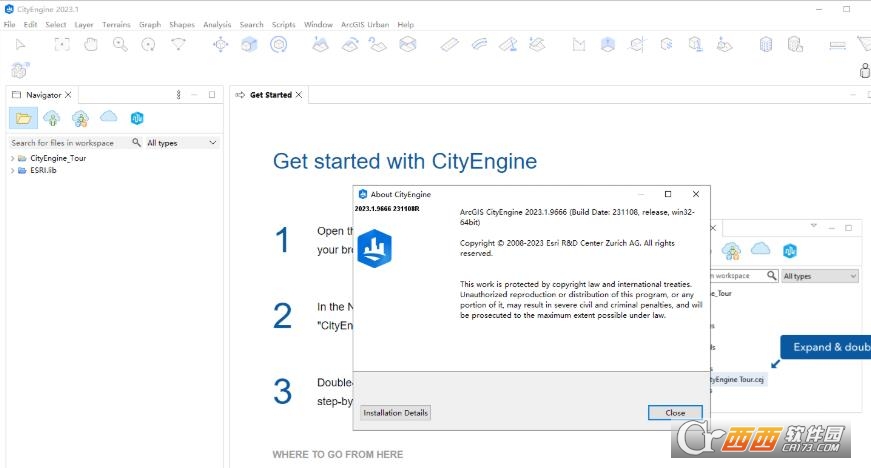Open the Shapes menu

[x=182, y=24]
